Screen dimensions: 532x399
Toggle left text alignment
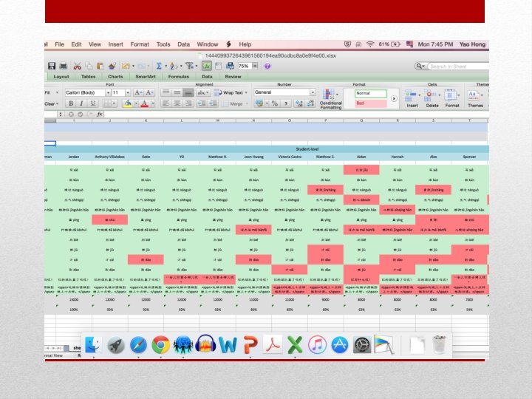[x=166, y=103]
